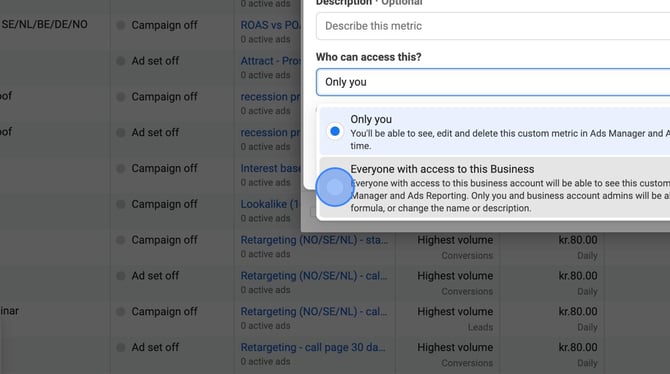Click 'kr.80.00' budget in Retargeting call page 30 row
Screen dimensions: 670x374
(578, 347)
